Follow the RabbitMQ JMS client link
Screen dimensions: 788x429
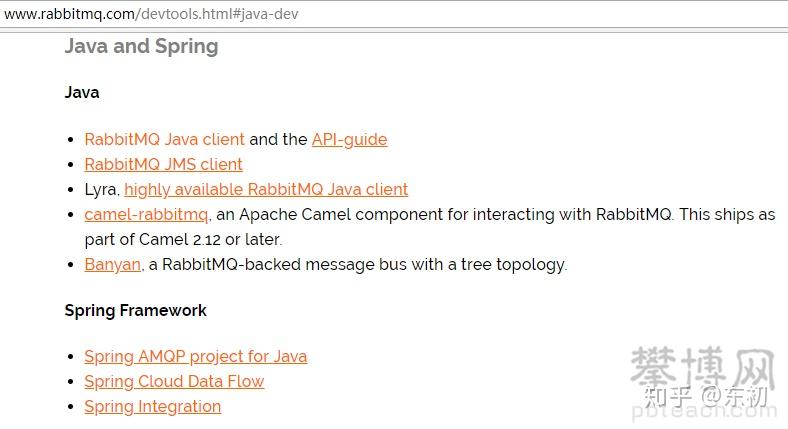[x=163, y=165]
